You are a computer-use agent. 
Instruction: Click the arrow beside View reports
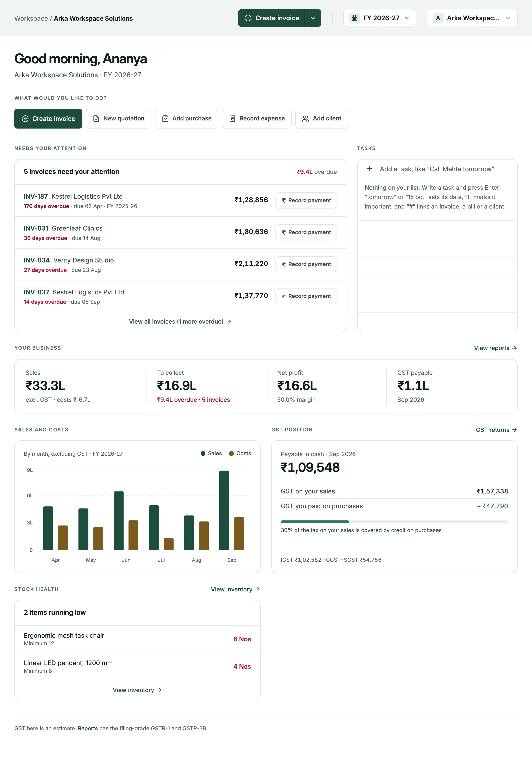(514, 348)
